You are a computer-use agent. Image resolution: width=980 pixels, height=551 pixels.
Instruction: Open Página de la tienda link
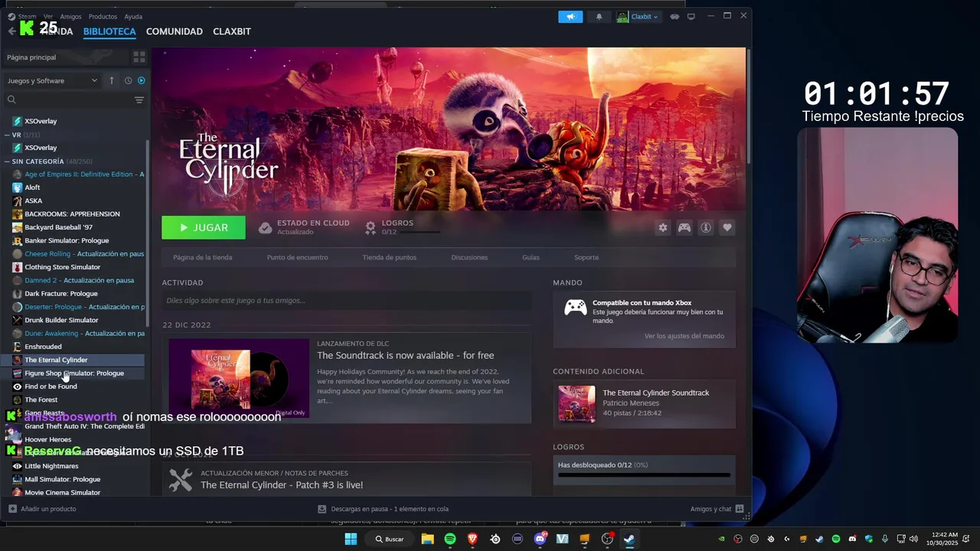pyautogui.click(x=202, y=257)
